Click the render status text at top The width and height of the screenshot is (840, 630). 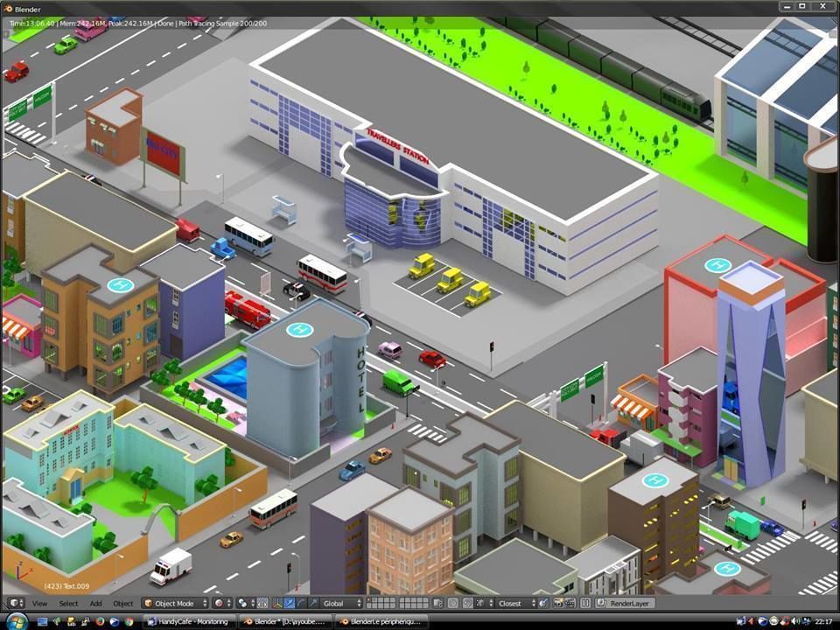click(138, 23)
